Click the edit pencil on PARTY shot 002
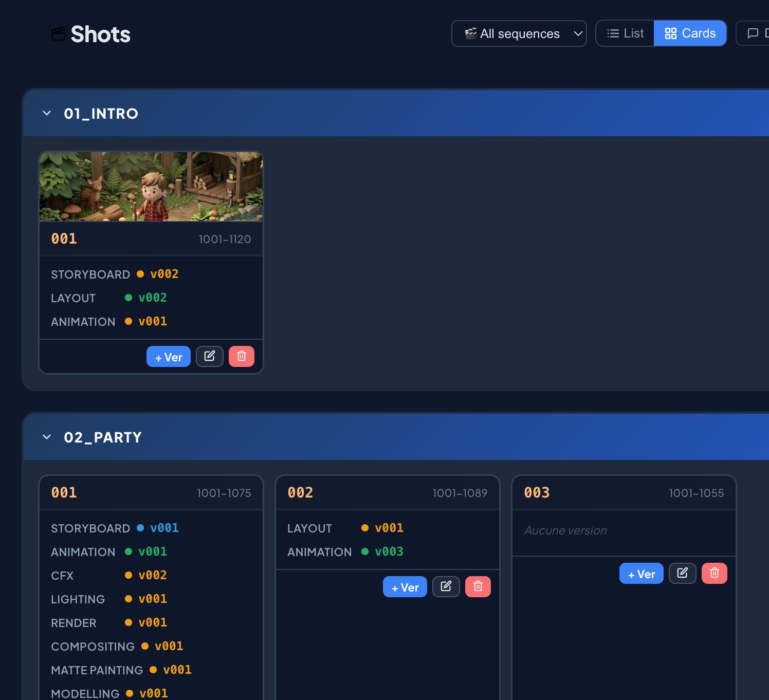769x700 pixels. [x=446, y=586]
